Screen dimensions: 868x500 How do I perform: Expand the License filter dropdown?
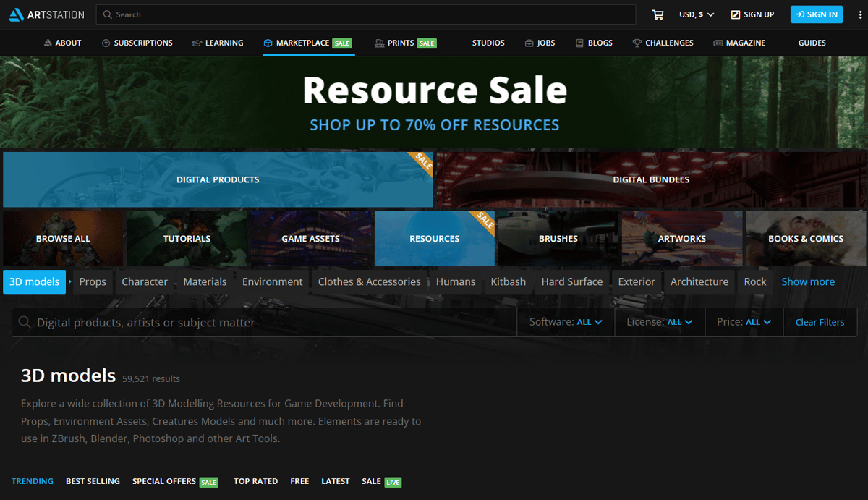click(660, 322)
